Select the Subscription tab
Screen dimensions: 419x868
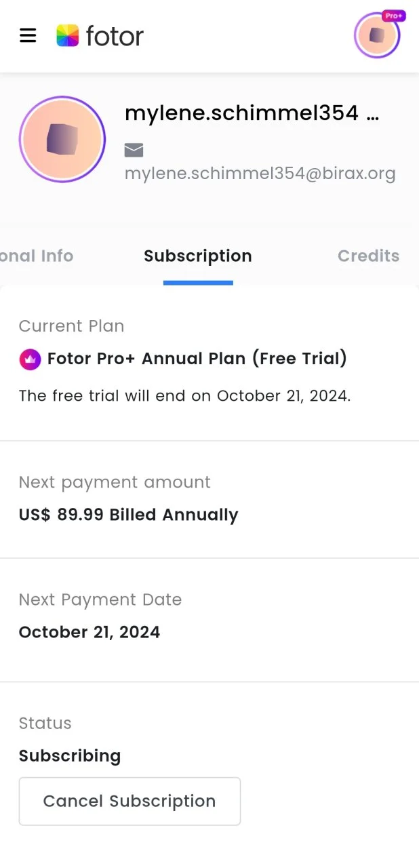(198, 256)
